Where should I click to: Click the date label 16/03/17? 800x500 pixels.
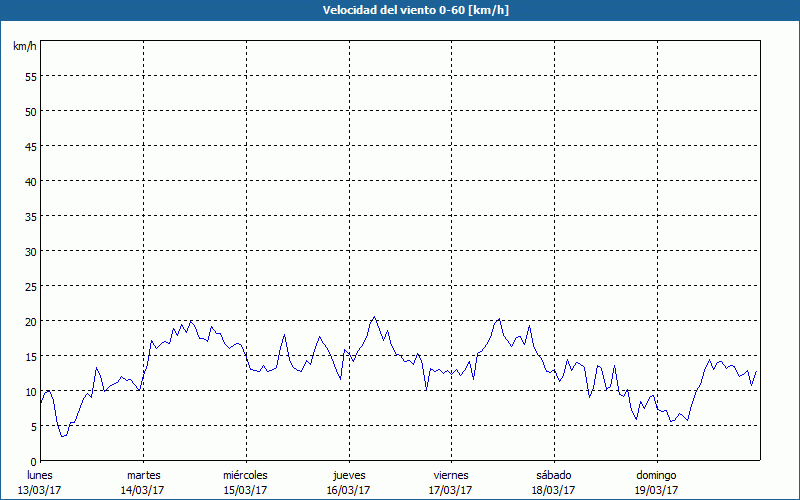[x=348, y=490]
